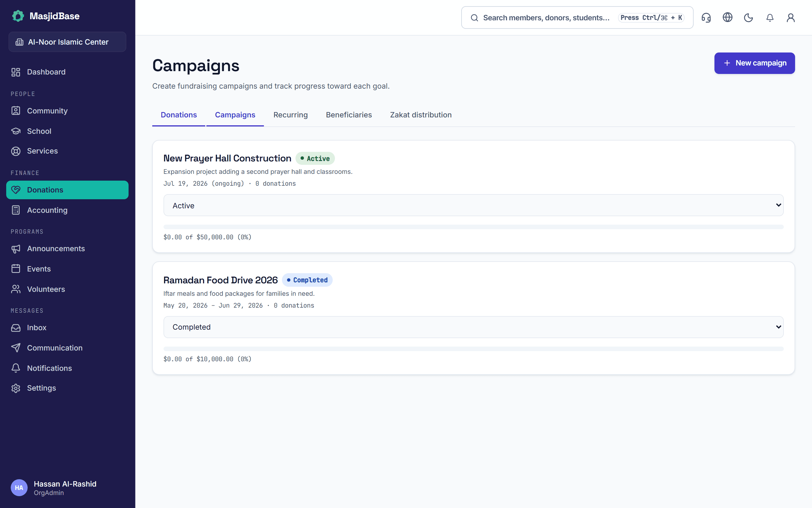Screen dimensions: 812x508
Task: Click 'May 20, 2026 – Jun 29, 2026' date text
Action: pos(213,305)
